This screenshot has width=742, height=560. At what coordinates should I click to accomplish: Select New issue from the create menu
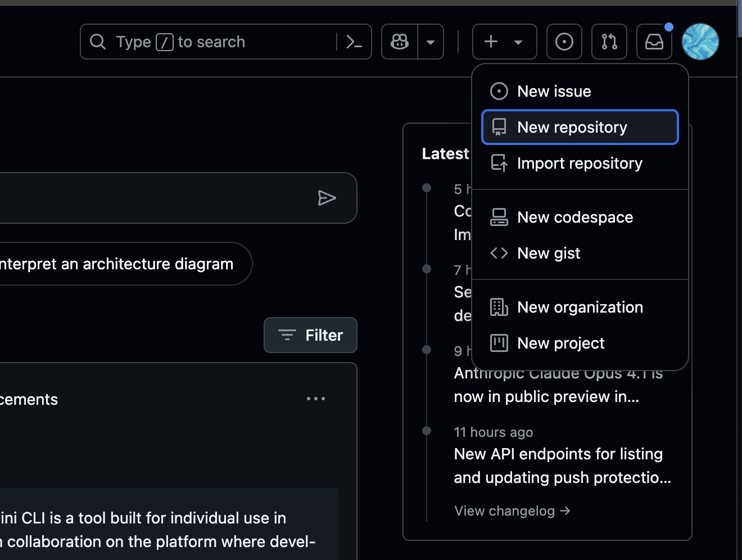554,91
